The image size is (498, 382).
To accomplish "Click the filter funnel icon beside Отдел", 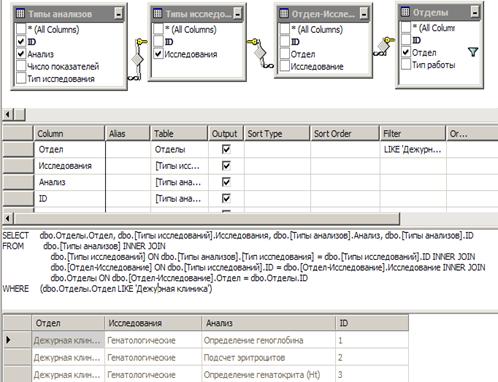I will [473, 52].
